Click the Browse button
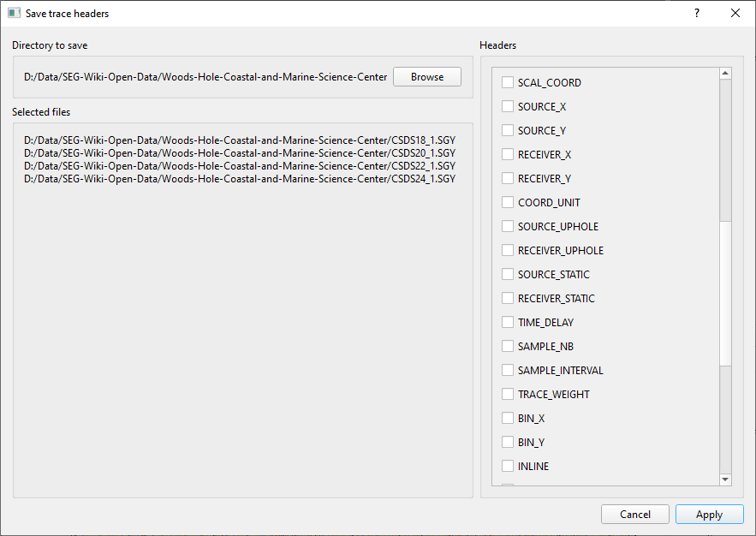 (x=426, y=77)
